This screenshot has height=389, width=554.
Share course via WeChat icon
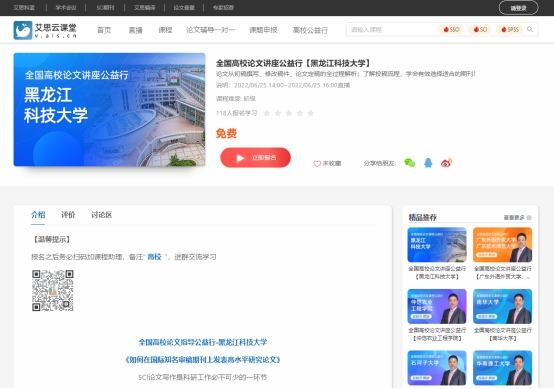click(x=409, y=163)
